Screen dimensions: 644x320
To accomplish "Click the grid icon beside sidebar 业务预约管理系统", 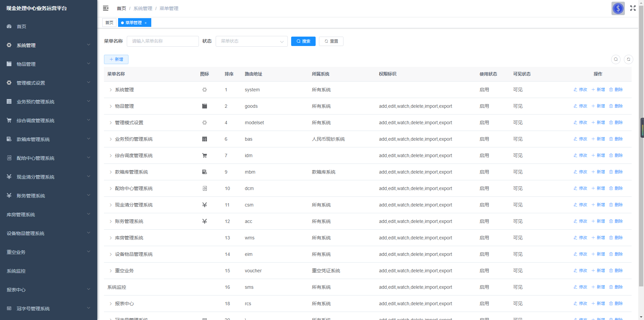I will point(9,101).
